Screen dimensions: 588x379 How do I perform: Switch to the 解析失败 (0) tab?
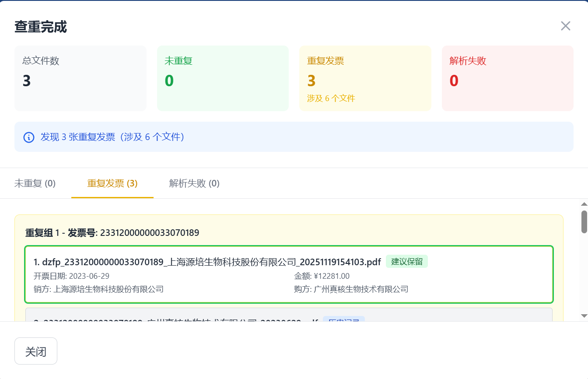(193, 183)
